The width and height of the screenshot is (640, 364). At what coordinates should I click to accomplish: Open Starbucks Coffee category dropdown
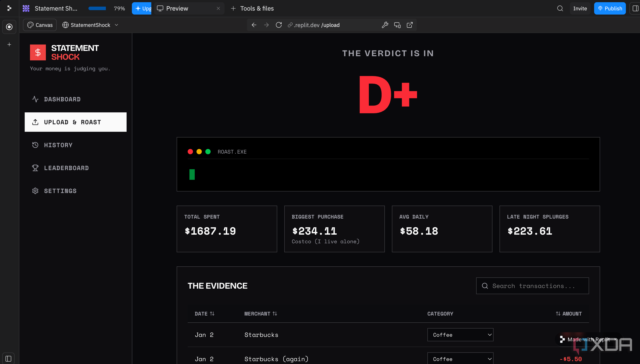click(460, 334)
